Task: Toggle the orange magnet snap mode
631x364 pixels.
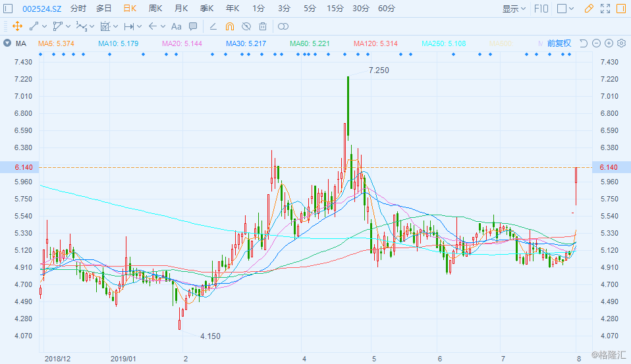Action: tap(230, 26)
